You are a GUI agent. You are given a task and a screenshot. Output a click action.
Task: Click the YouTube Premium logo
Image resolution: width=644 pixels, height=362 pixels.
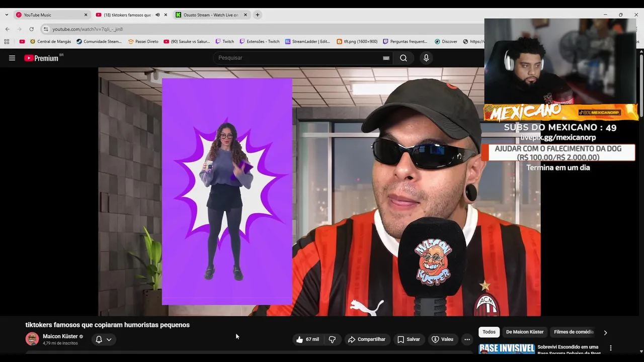[41, 58]
